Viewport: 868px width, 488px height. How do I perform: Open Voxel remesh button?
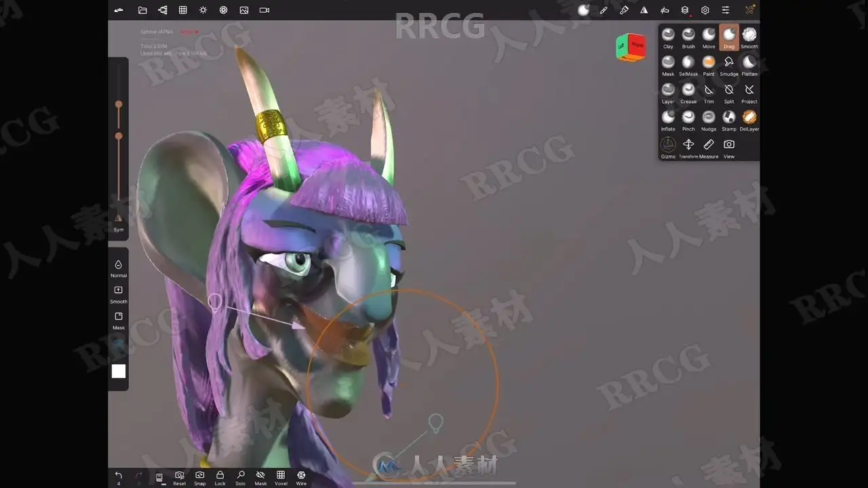(x=281, y=478)
